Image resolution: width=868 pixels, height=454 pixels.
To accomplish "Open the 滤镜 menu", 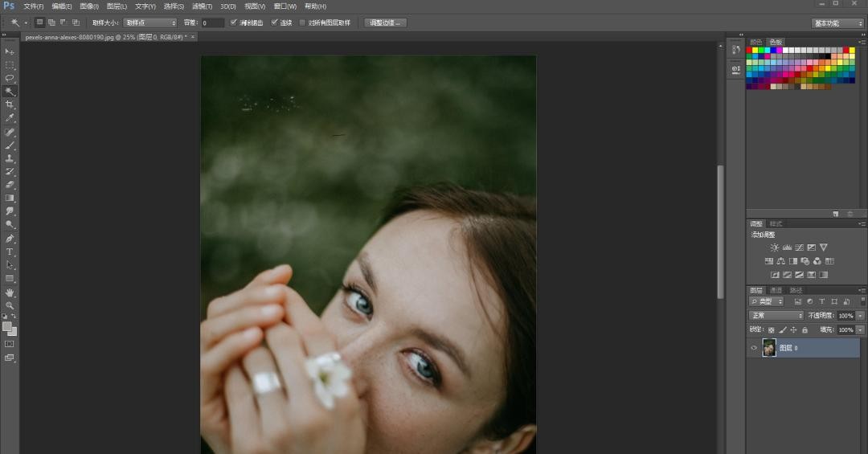I will [200, 6].
